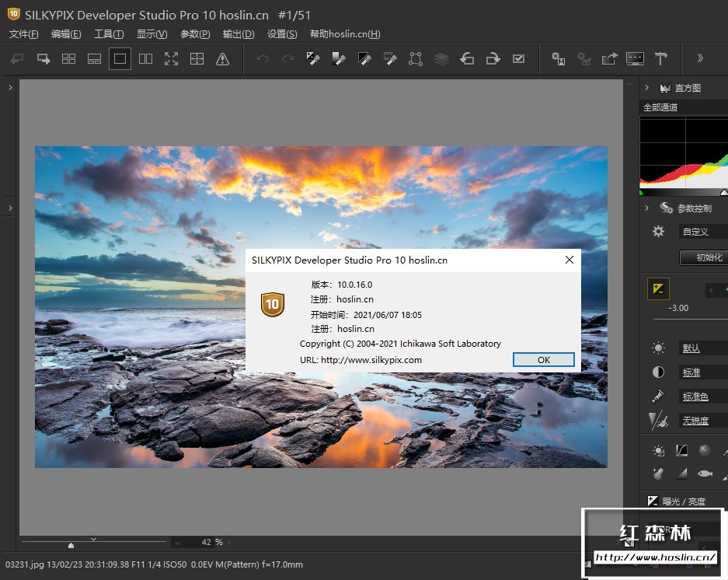Viewport: 728px width, 580px height.
Task: Open the 自定义 taste dropdown
Action: [703, 232]
